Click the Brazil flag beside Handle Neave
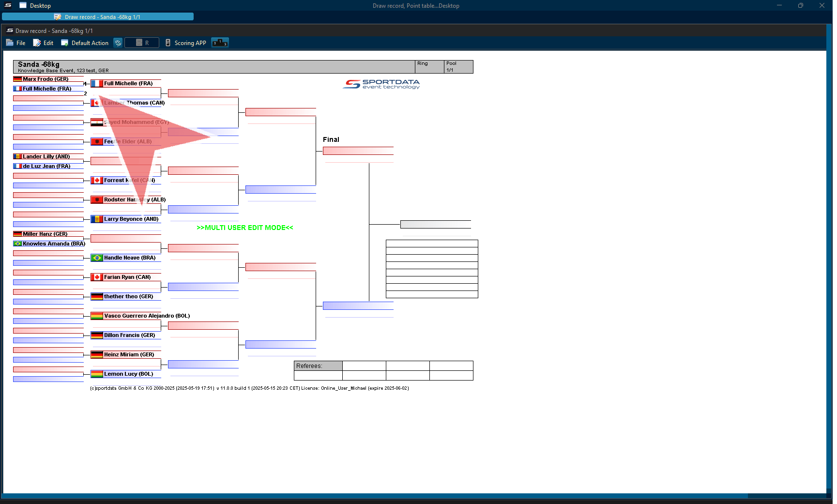This screenshot has height=504, width=837. (x=97, y=258)
